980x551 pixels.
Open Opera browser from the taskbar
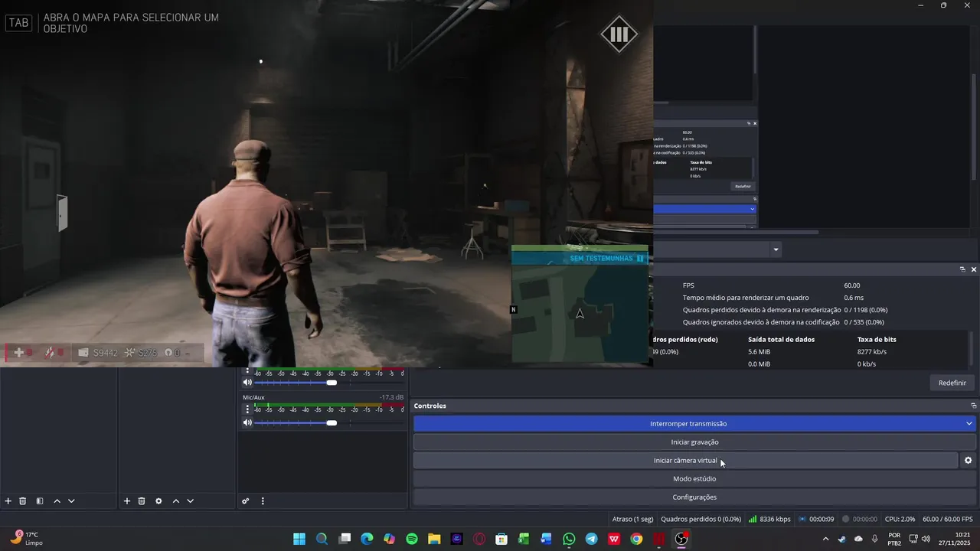[479, 539]
